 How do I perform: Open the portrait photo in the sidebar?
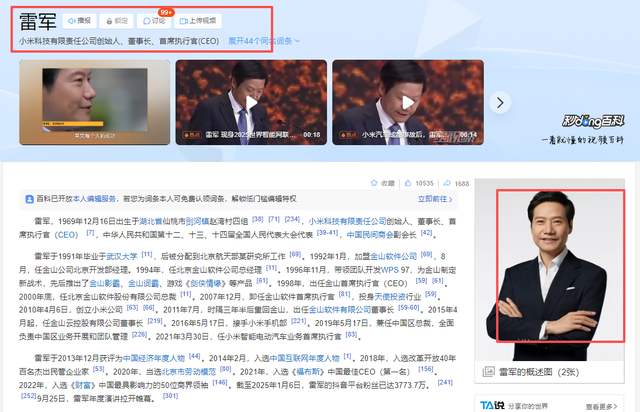[549, 269]
